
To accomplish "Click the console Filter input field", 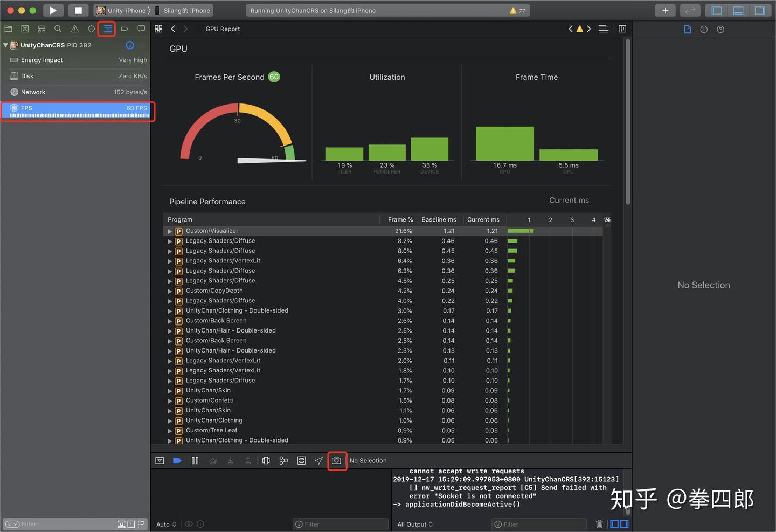I will pyautogui.click(x=539, y=524).
